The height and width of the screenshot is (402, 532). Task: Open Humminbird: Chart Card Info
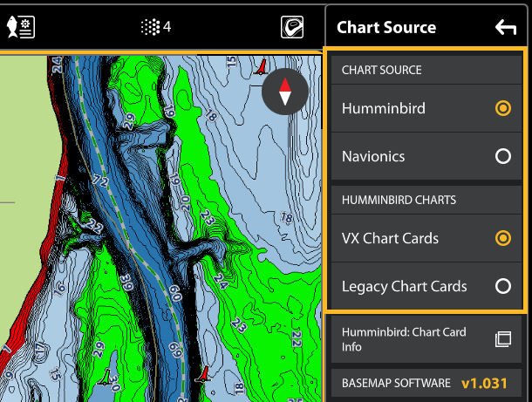coord(426,339)
